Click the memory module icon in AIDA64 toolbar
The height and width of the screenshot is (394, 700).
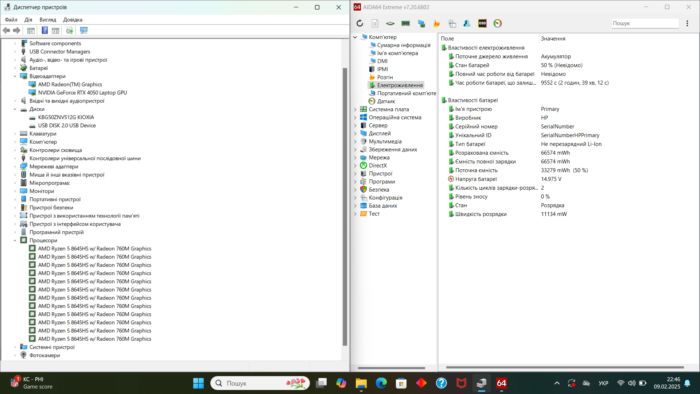(x=405, y=24)
